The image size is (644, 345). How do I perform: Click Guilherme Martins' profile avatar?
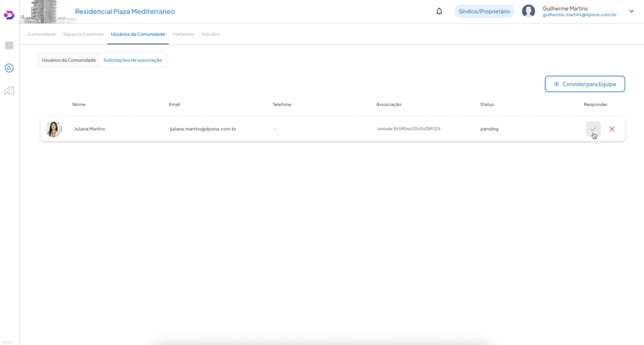click(x=528, y=11)
